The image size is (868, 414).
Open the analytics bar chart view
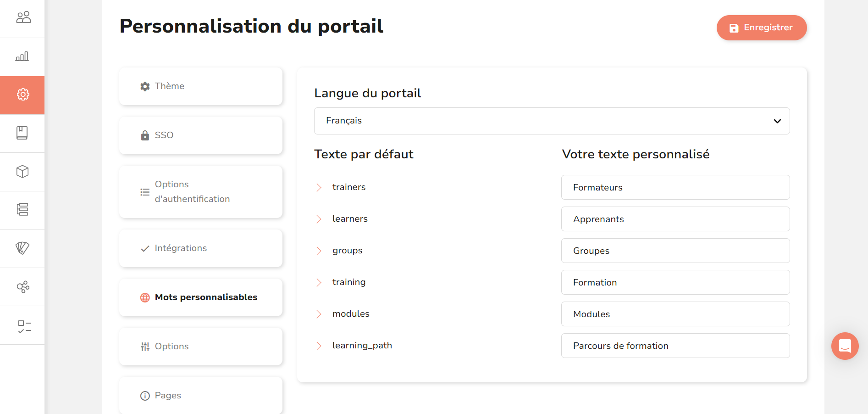pyautogui.click(x=22, y=56)
